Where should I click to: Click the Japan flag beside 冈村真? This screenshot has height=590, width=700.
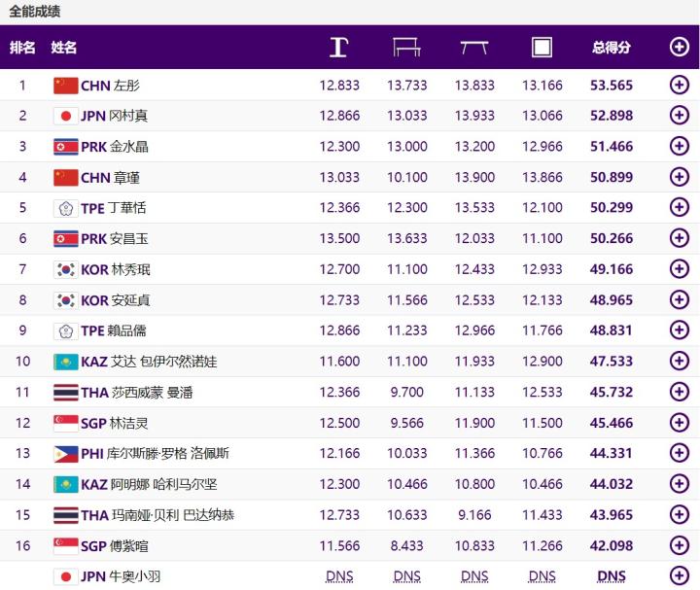65,116
